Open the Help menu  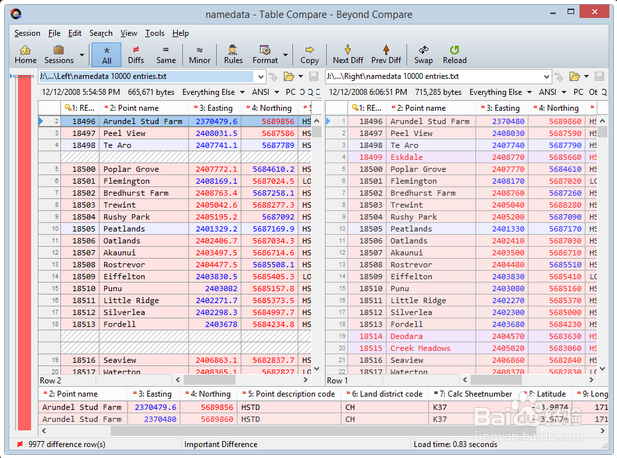[181, 33]
